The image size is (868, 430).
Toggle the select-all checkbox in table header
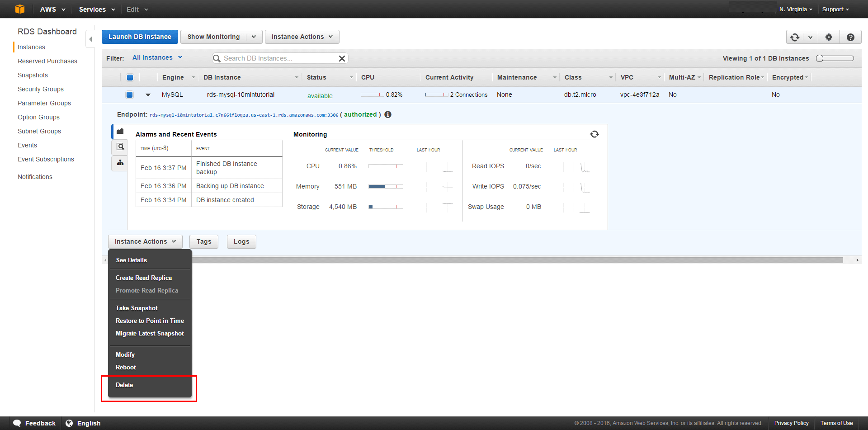tap(130, 77)
